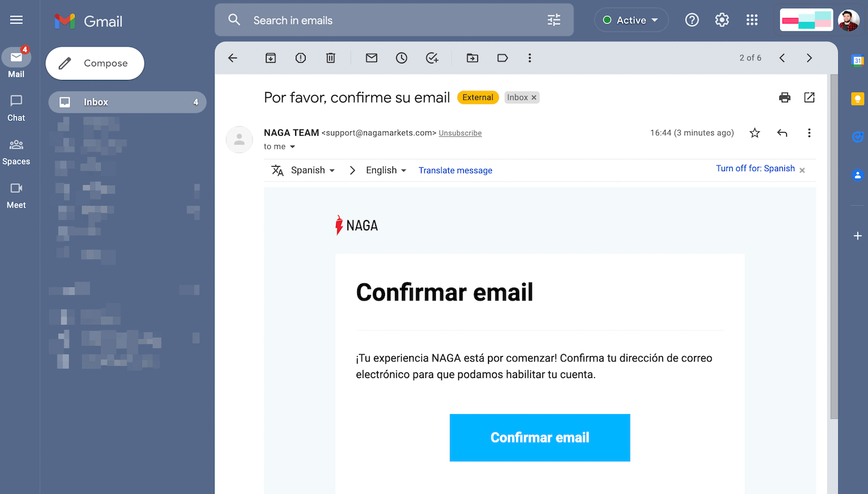This screenshot has width=868, height=494.
Task: Open the message's more options menu
Action: click(x=809, y=133)
